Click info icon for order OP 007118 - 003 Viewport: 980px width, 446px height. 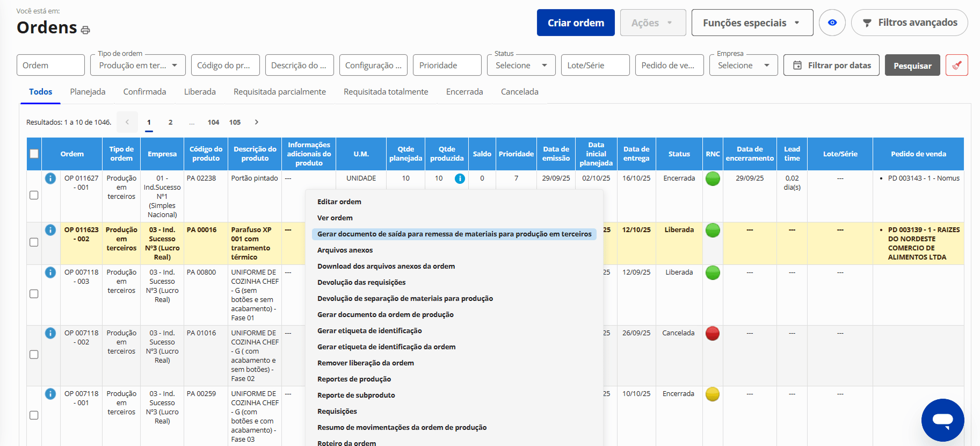[50, 272]
